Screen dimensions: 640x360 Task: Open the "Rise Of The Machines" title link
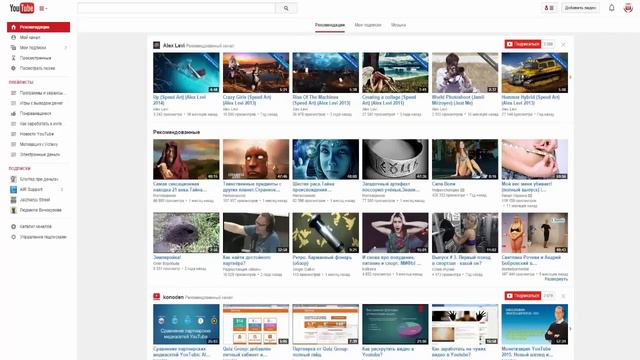point(322,100)
